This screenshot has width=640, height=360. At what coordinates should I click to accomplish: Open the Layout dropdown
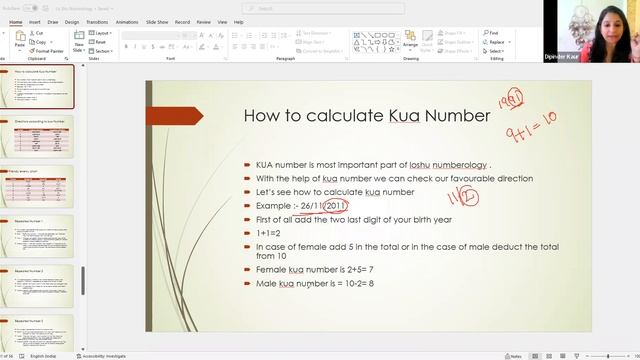pyautogui.click(x=100, y=33)
